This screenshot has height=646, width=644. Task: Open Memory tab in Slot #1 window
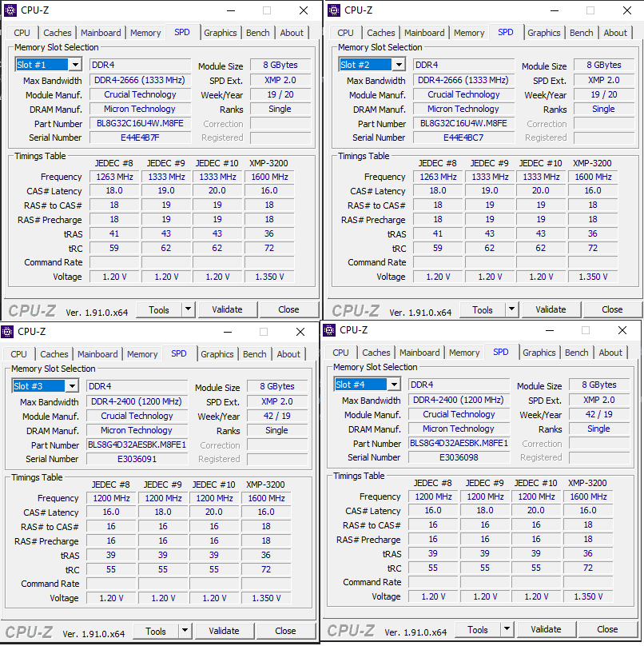pos(145,33)
